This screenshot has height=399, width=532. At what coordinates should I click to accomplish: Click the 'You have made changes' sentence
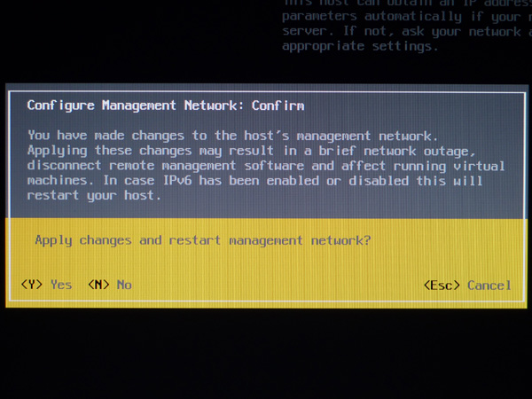click(232, 136)
